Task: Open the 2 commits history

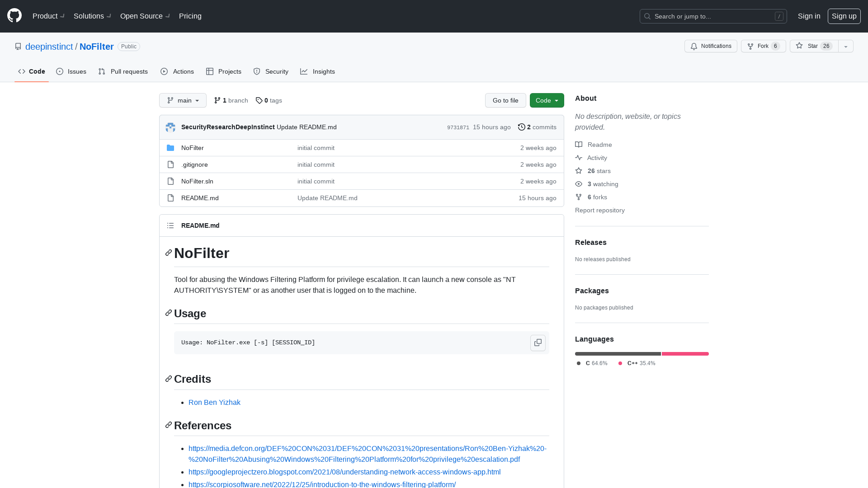Action: tap(537, 127)
